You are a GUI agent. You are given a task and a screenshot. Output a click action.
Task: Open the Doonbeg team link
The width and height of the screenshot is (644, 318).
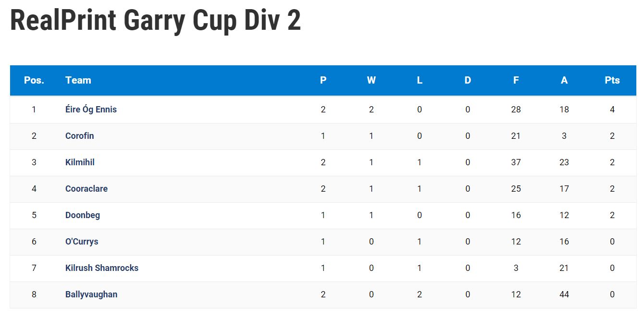pyautogui.click(x=83, y=215)
